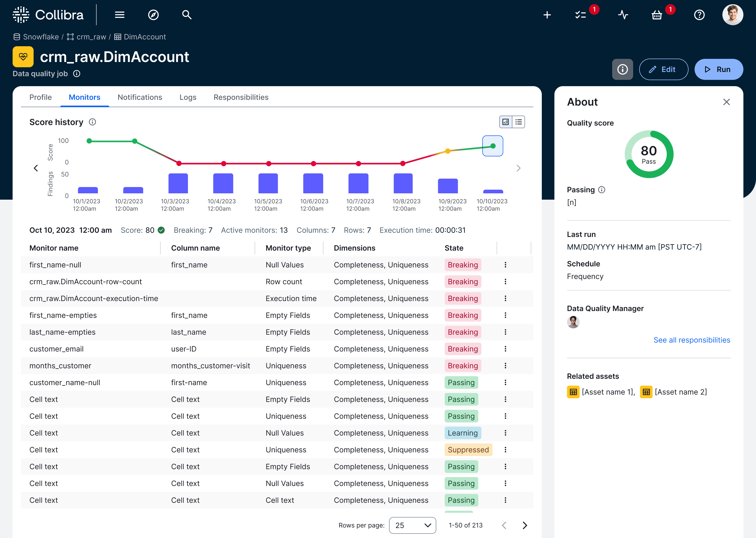The image size is (756, 538).
Task: Click the Data Quality Manager avatar
Action: [573, 322]
